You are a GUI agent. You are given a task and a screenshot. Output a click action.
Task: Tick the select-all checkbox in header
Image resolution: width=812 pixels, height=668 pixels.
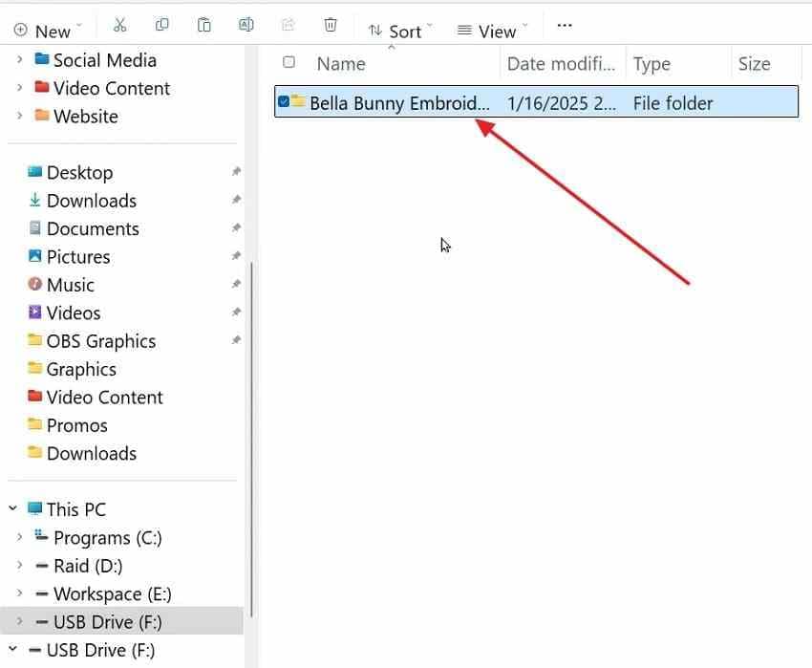288,62
